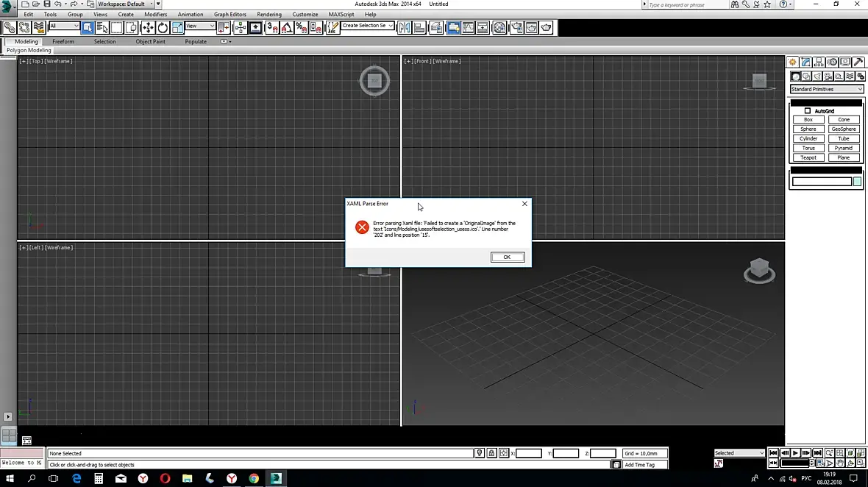868x487 pixels.
Task: Create a Box primitive
Action: pyautogui.click(x=808, y=119)
